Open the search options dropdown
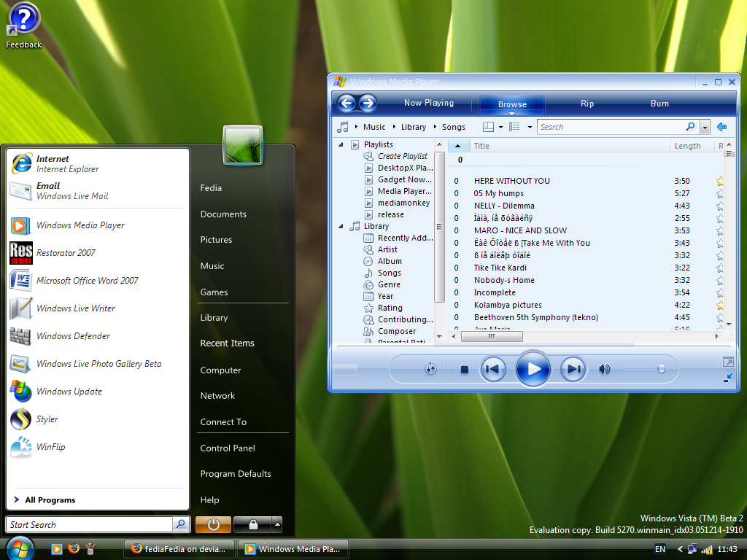 tap(705, 127)
